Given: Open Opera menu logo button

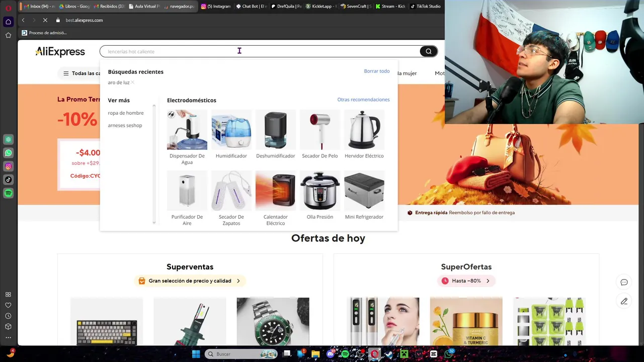Looking at the screenshot, I should coord(8,8).
